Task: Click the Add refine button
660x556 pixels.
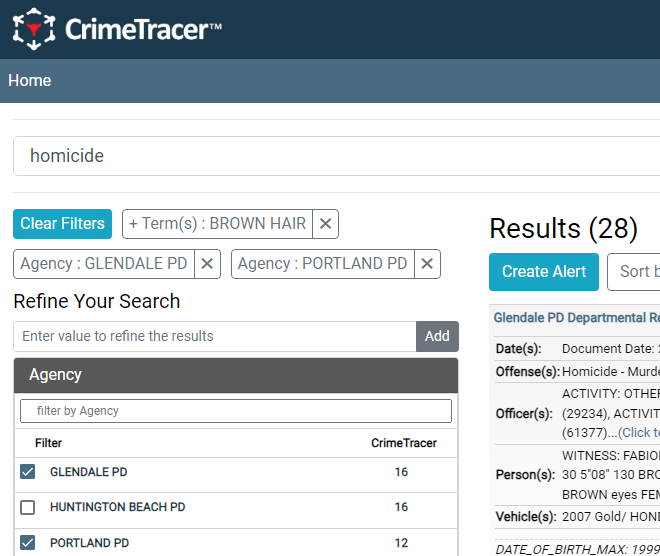Action: (x=437, y=336)
